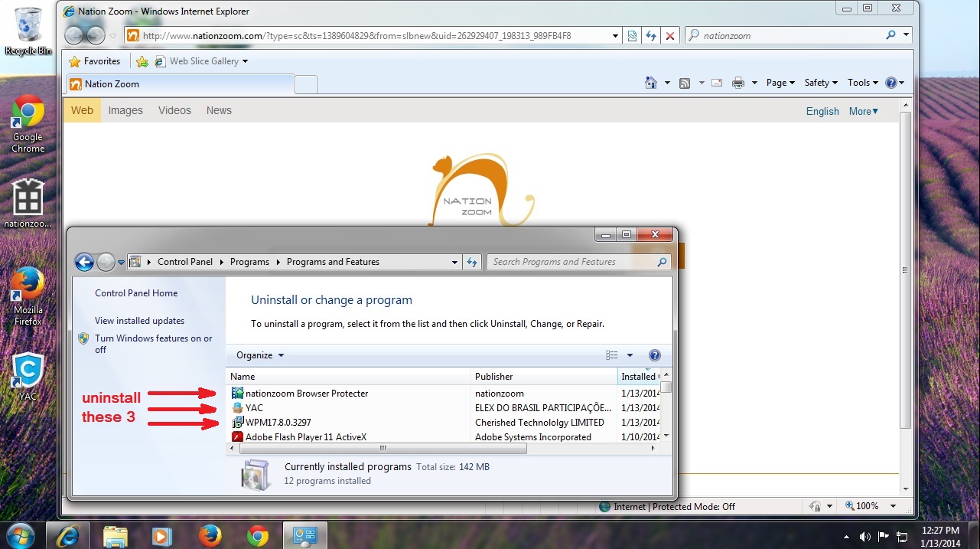Open Windows Explorer from the taskbar

pos(116,535)
